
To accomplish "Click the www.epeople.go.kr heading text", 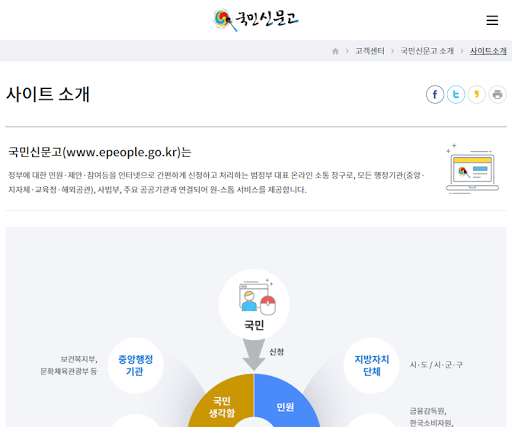I will coord(122,152).
